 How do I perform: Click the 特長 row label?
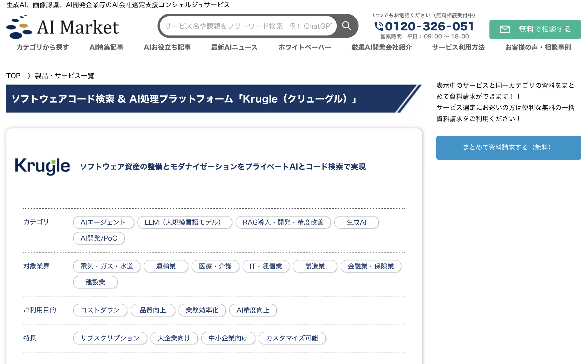30,338
